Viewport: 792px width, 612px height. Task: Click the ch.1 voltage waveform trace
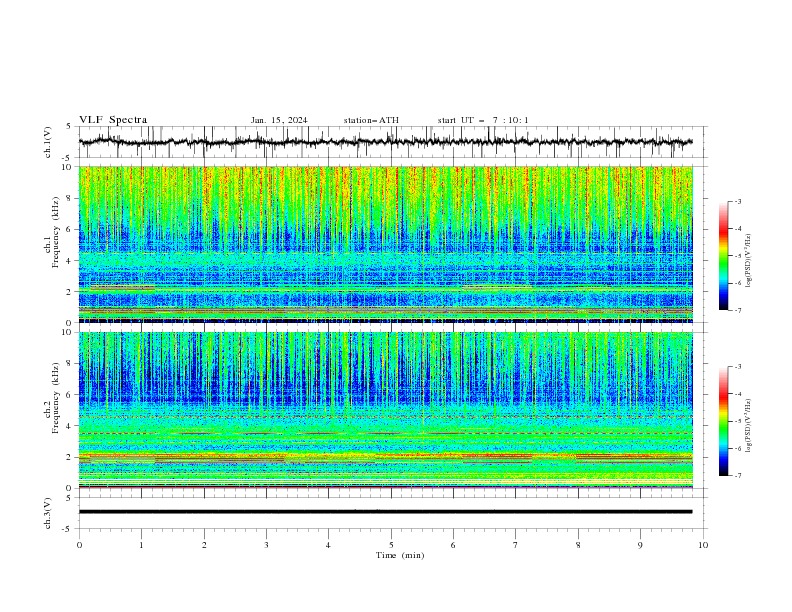click(385, 142)
